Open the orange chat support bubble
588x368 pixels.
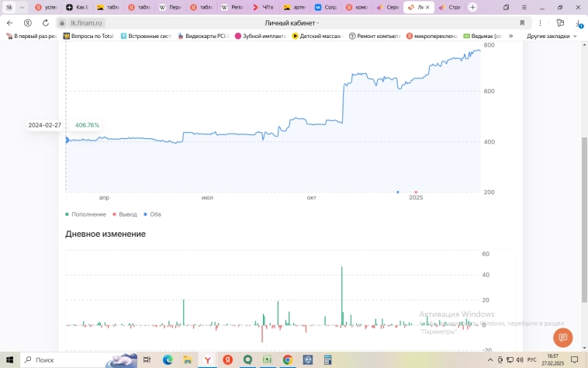[x=562, y=338]
